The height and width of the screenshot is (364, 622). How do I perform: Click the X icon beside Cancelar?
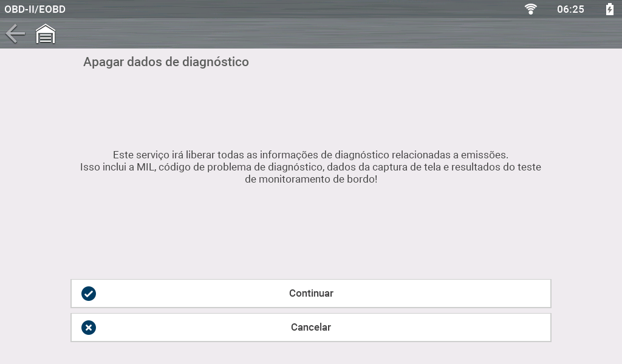[x=89, y=328]
